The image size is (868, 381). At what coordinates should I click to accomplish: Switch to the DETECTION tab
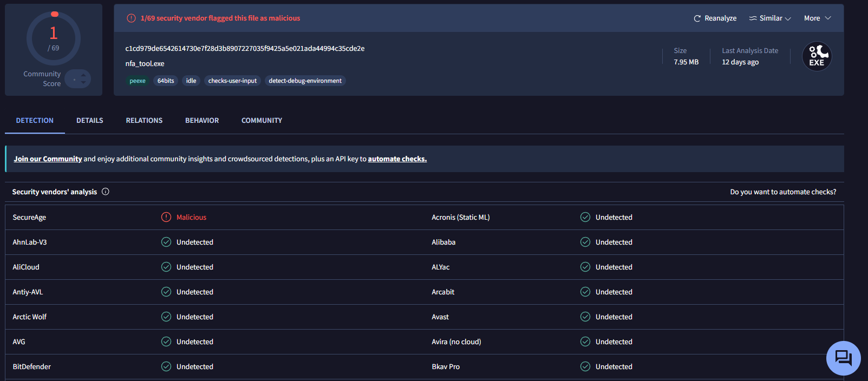pos(35,121)
